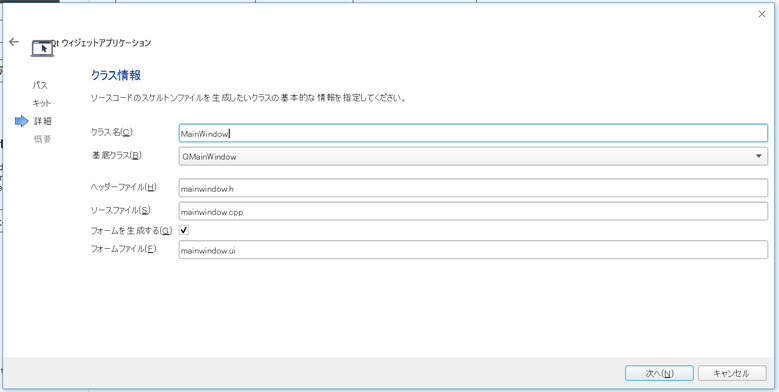Viewport: 779px width, 392px height.
Task: Click the ヘッダーファイル(H) label
Action: coord(124,187)
